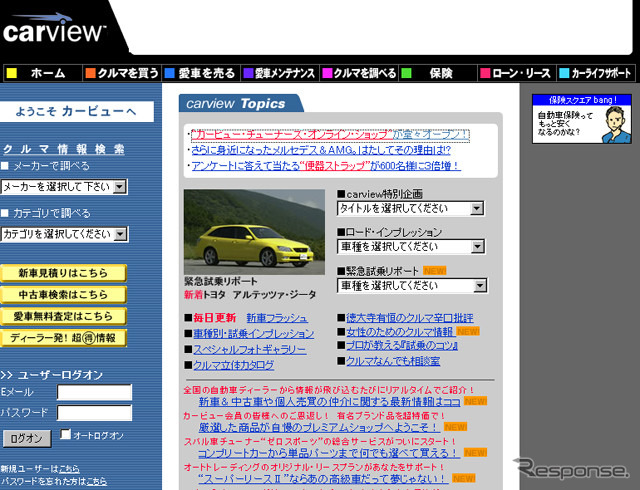Click the 緊急試乗リポート caption under the photo

[221, 281]
